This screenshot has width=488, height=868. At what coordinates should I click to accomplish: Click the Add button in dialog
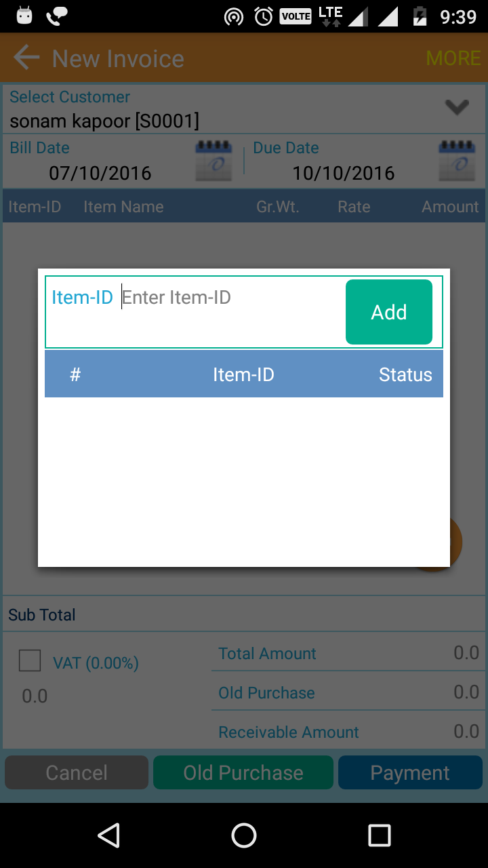pos(389,312)
